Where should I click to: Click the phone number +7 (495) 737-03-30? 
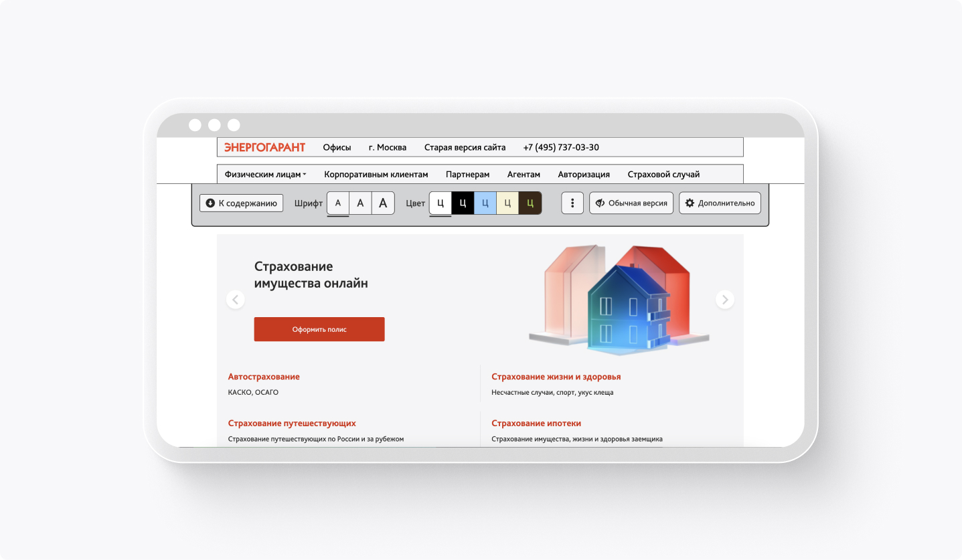[x=561, y=147]
